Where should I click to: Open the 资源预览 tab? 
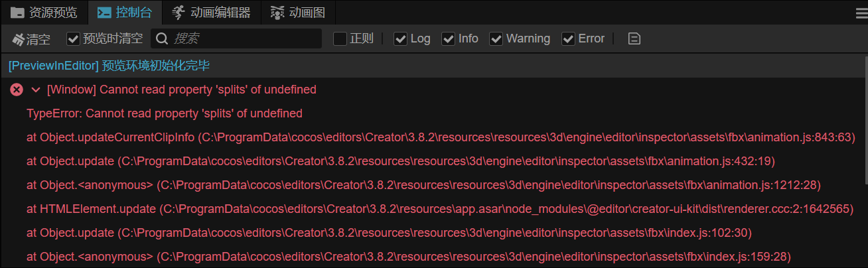(44, 12)
